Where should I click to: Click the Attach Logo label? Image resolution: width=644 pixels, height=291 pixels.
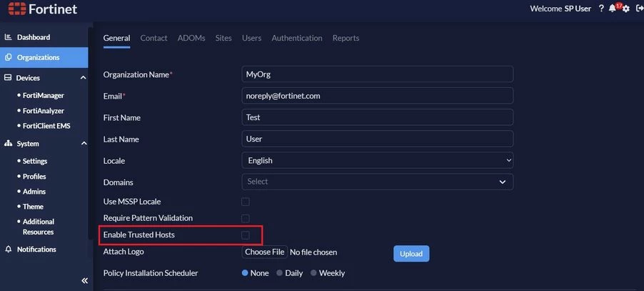(124, 252)
